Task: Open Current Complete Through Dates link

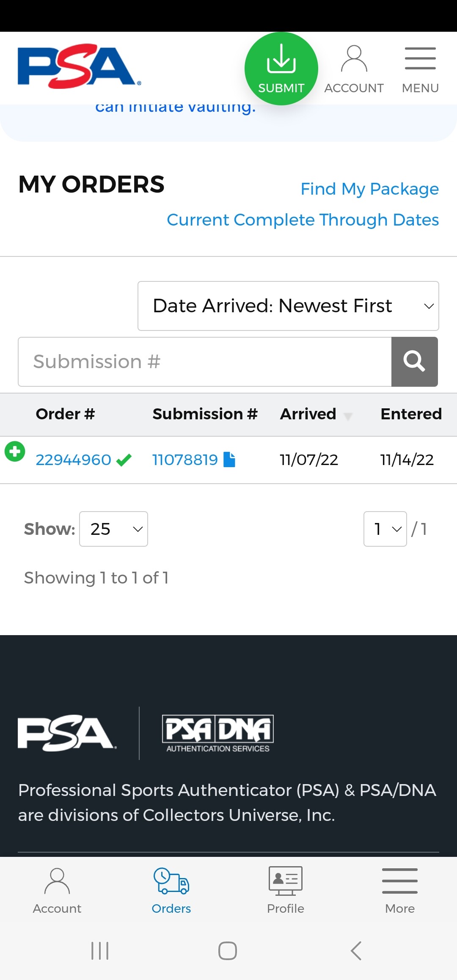Action: click(x=303, y=220)
